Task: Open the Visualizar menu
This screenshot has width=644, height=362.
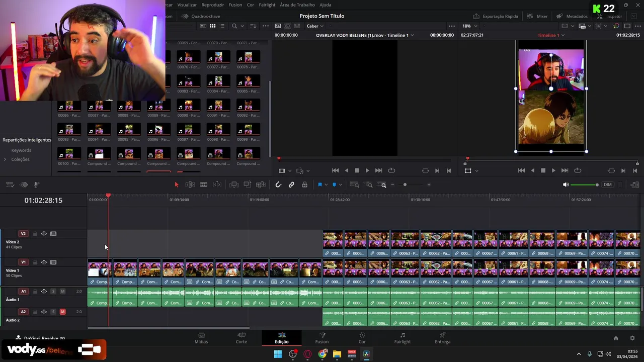Action: [x=187, y=5]
